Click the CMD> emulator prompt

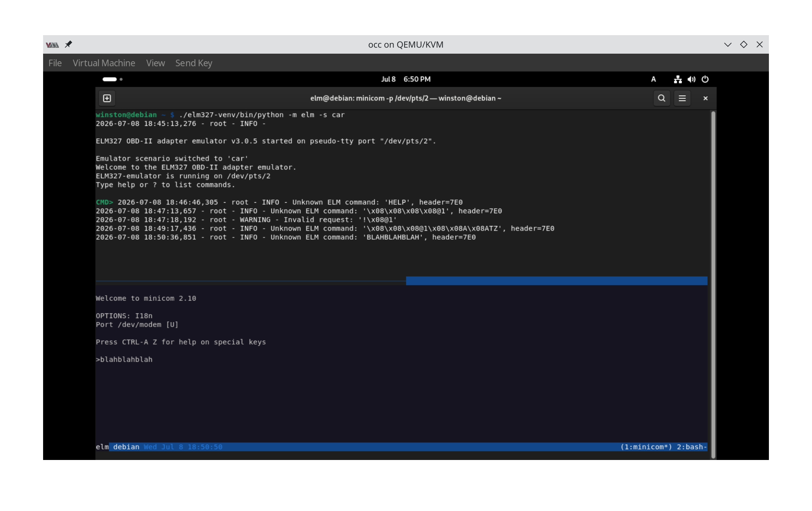click(x=104, y=202)
